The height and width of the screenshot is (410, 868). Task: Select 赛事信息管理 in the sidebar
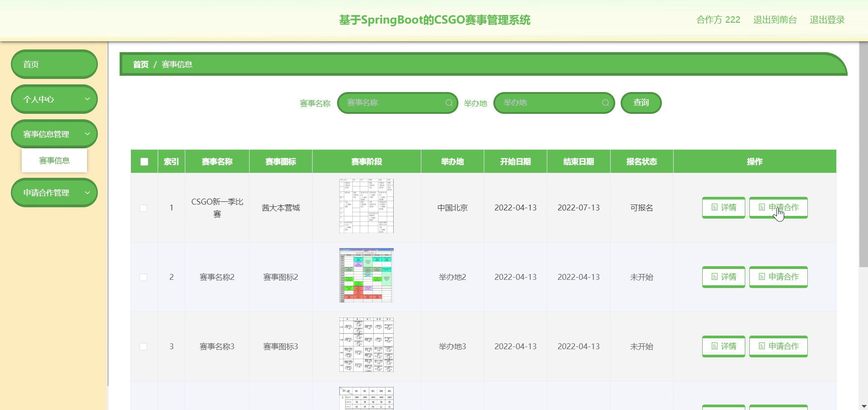pyautogui.click(x=54, y=134)
